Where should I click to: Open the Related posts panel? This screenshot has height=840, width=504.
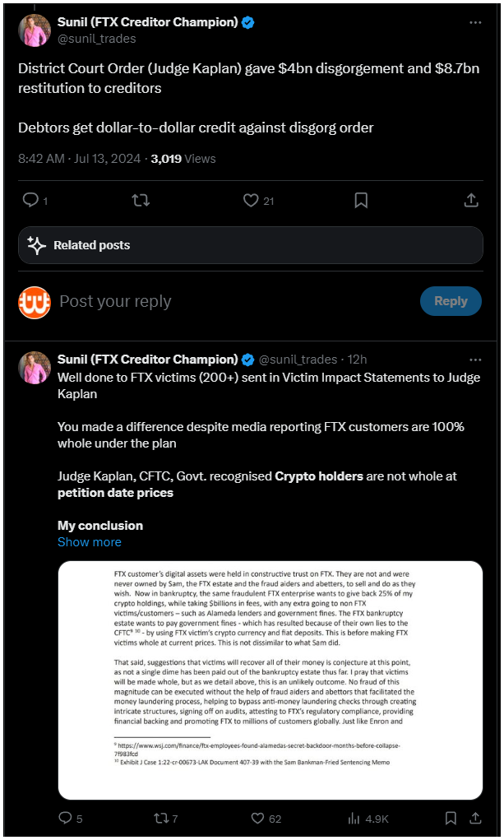[251, 245]
